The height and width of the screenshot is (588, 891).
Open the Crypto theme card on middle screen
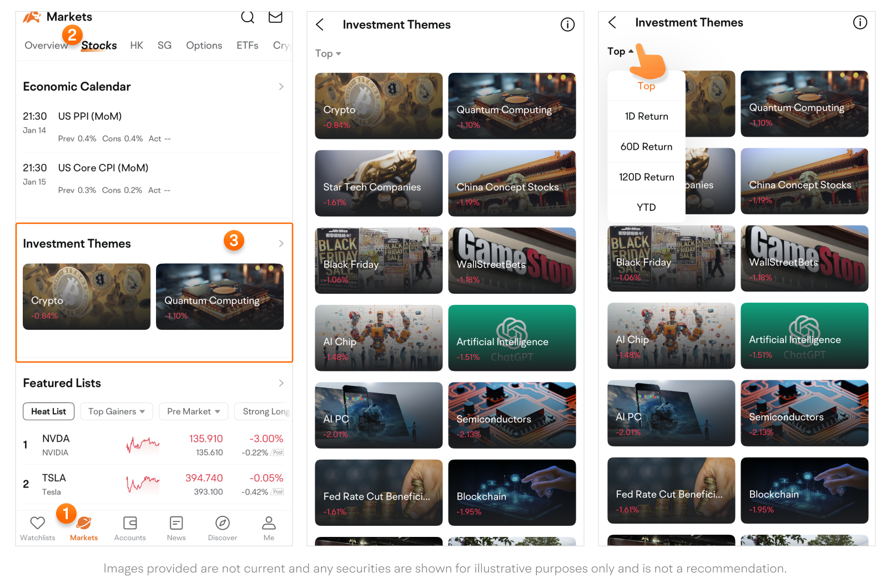click(379, 106)
